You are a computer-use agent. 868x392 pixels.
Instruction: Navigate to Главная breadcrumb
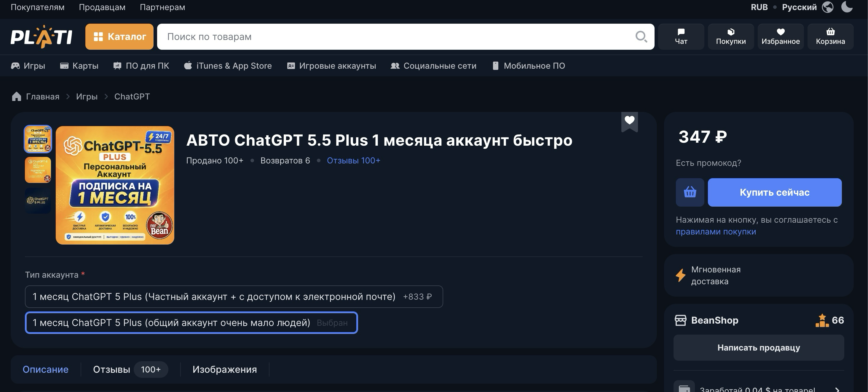tap(42, 97)
